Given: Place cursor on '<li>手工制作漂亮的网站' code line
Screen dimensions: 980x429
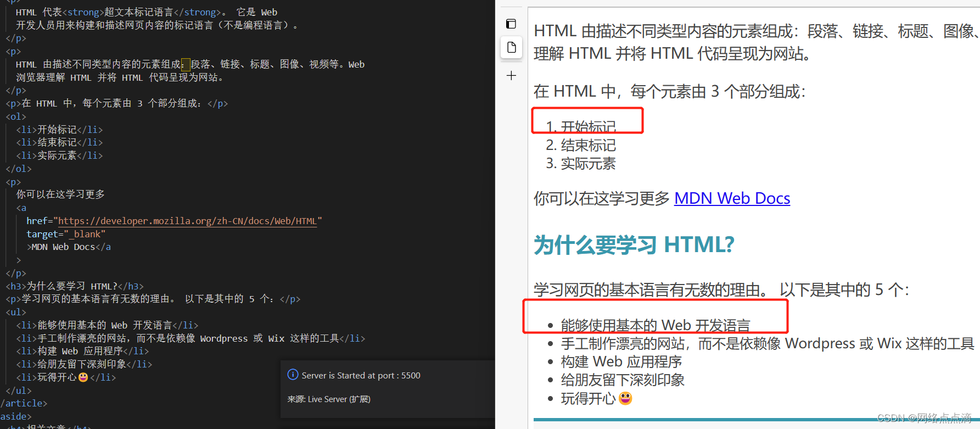Looking at the screenshot, I should coord(191,338).
